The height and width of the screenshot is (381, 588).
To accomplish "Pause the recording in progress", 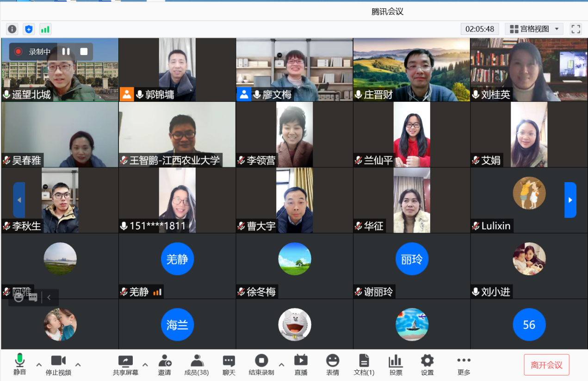I will click(x=66, y=51).
